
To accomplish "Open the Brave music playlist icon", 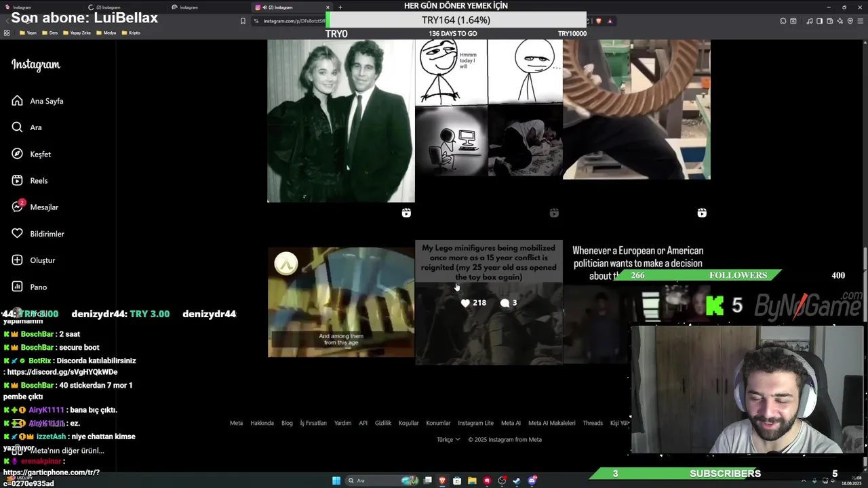I will coord(810,21).
